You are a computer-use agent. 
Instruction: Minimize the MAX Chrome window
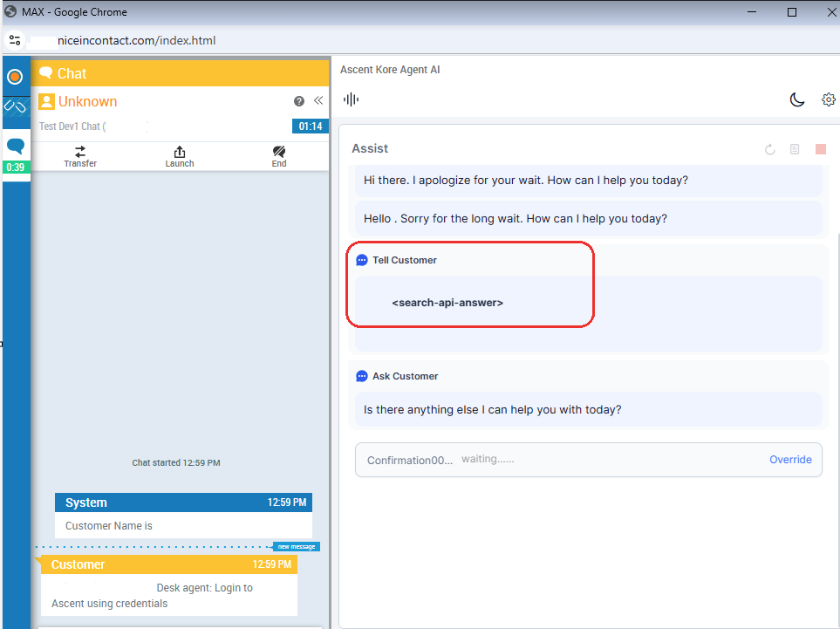click(752, 12)
